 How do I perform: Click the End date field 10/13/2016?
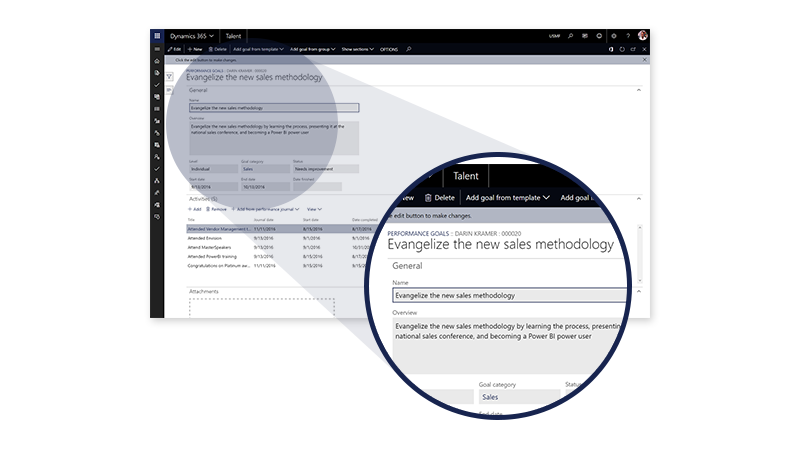click(x=265, y=187)
